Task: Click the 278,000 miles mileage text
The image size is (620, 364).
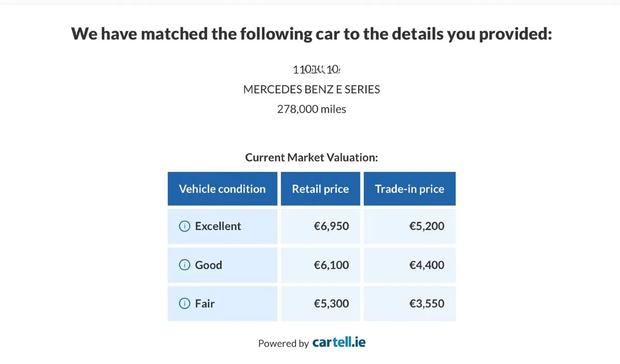Action: tap(312, 109)
